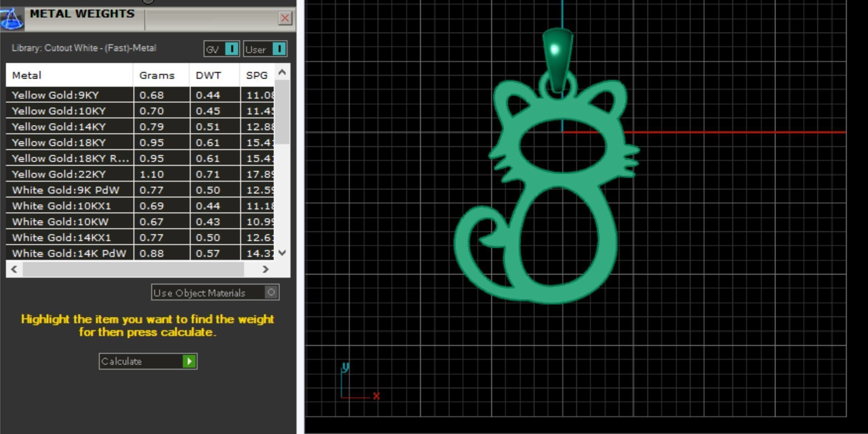This screenshot has height=434, width=868.
Task: Select the Yellow Gold:14KY row
Action: (140, 127)
